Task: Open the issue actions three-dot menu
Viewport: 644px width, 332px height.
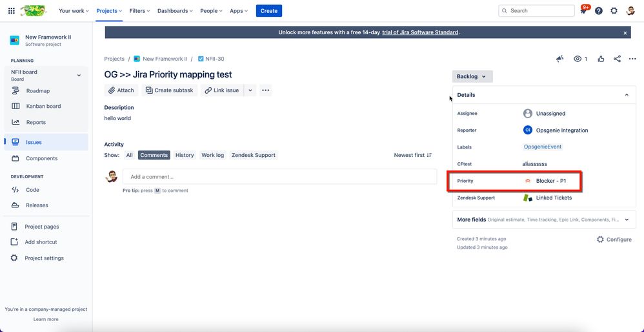Action: click(x=632, y=59)
